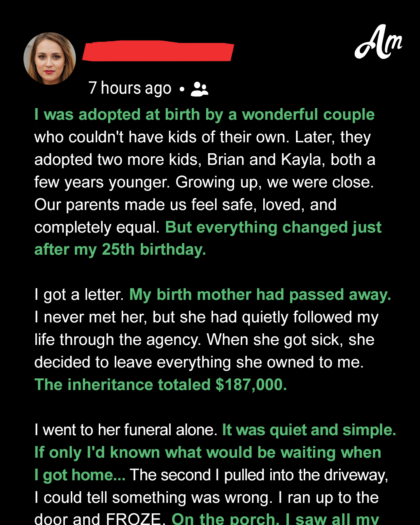The height and width of the screenshot is (525, 420).
Task: Click "The inheritance totaled $187,000" line
Action: (161, 385)
